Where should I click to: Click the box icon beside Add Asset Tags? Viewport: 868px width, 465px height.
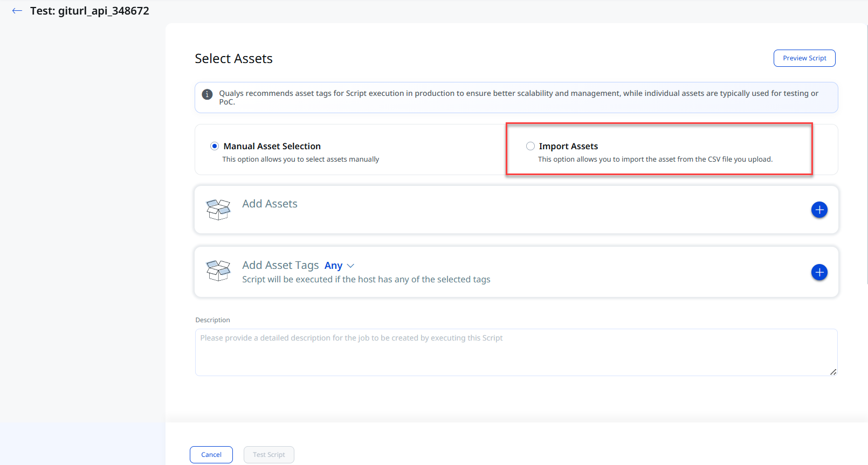pos(218,270)
